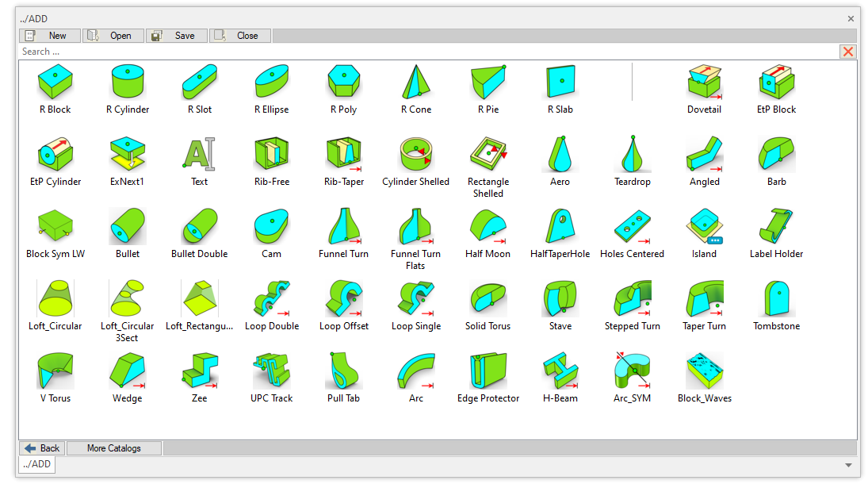Pick the Dovetail catalog item
The width and height of the screenshot is (868, 484).
pos(704,82)
